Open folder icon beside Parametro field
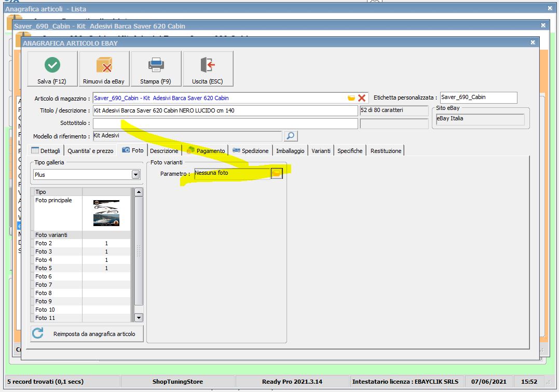559x392 pixels. click(277, 173)
